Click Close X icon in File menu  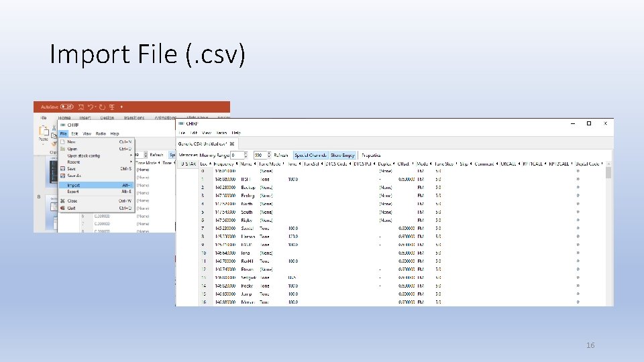point(62,200)
